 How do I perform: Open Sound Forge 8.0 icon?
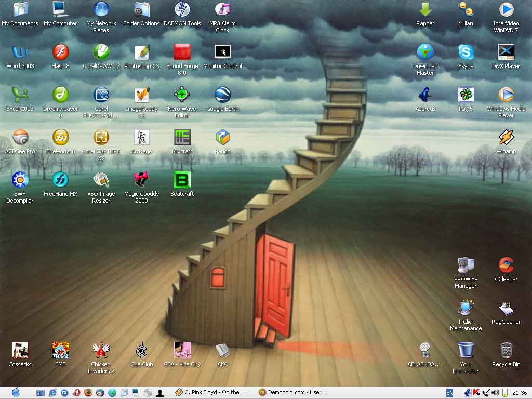click(182, 52)
